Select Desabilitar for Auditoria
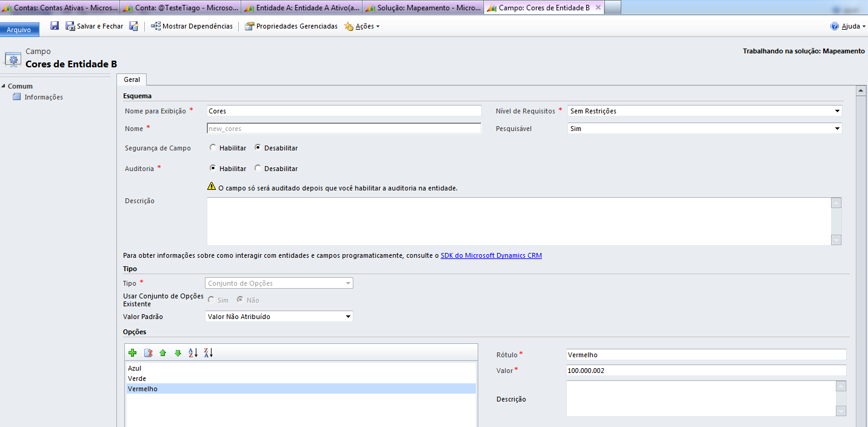The image size is (868, 427). tap(258, 169)
